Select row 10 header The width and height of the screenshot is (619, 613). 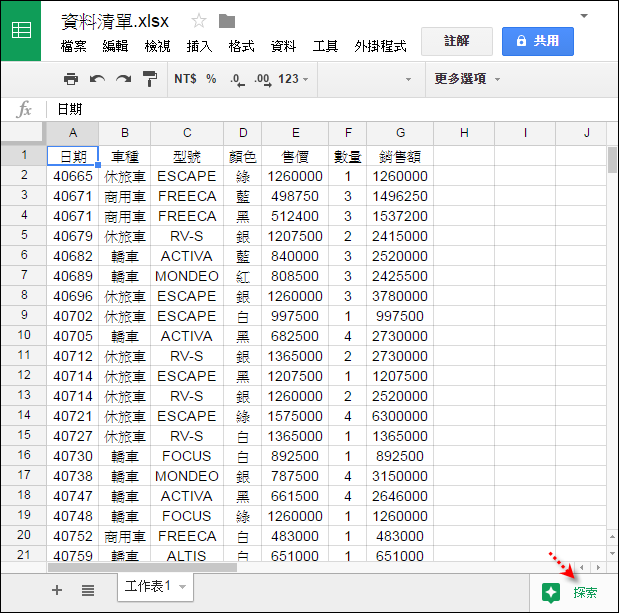click(x=24, y=335)
